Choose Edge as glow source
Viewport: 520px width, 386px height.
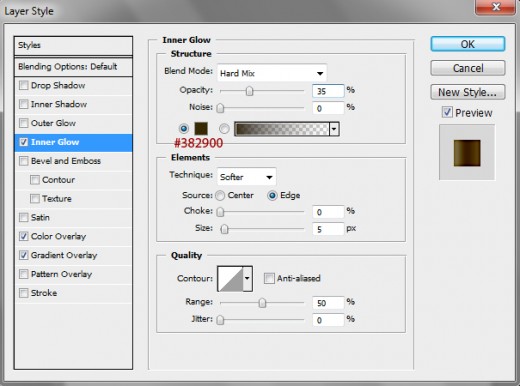point(272,195)
